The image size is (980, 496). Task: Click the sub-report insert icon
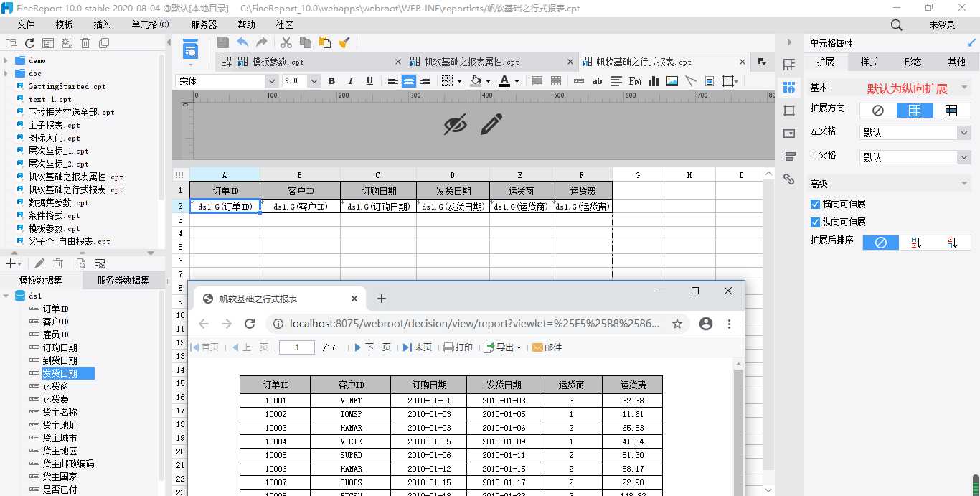coord(710,81)
